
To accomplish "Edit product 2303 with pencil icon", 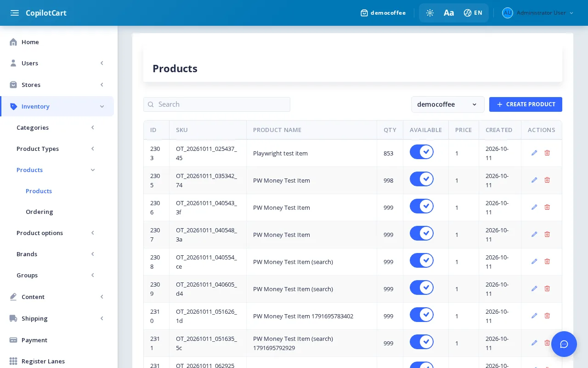I will pos(534,153).
